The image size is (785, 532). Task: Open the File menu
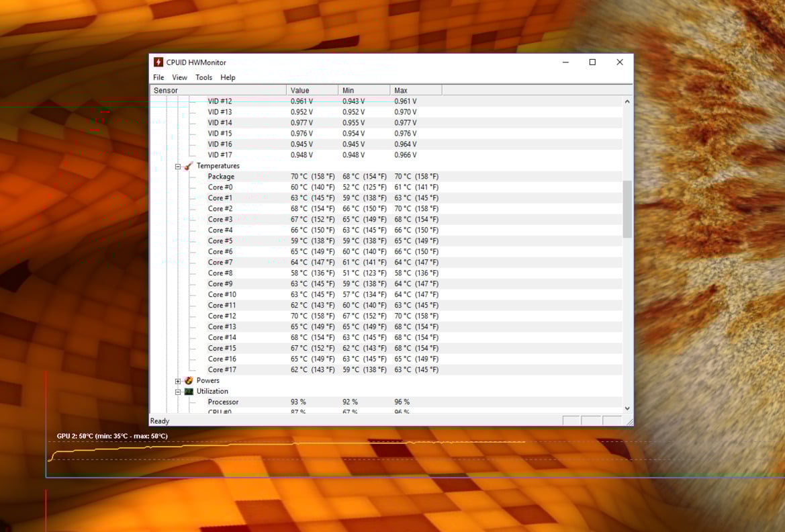tap(158, 77)
